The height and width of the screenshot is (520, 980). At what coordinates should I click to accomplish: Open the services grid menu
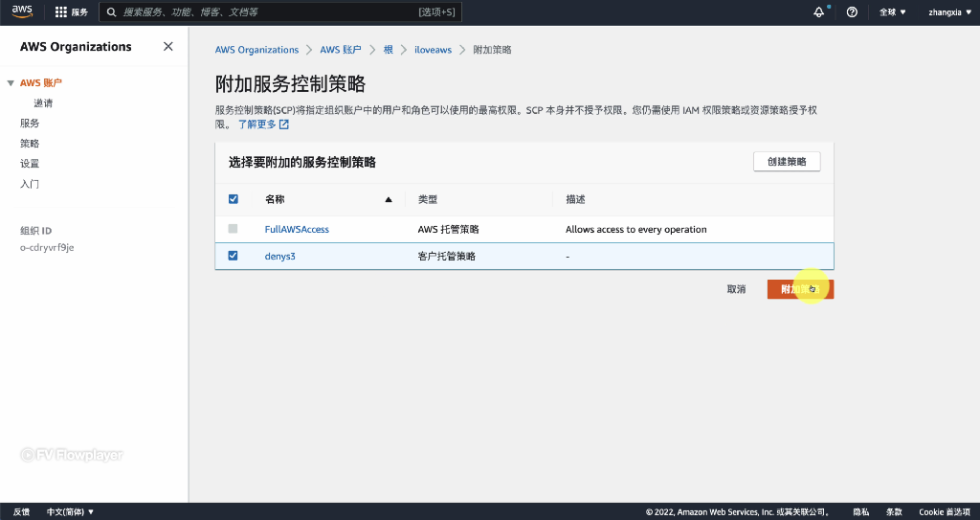[x=60, y=11]
